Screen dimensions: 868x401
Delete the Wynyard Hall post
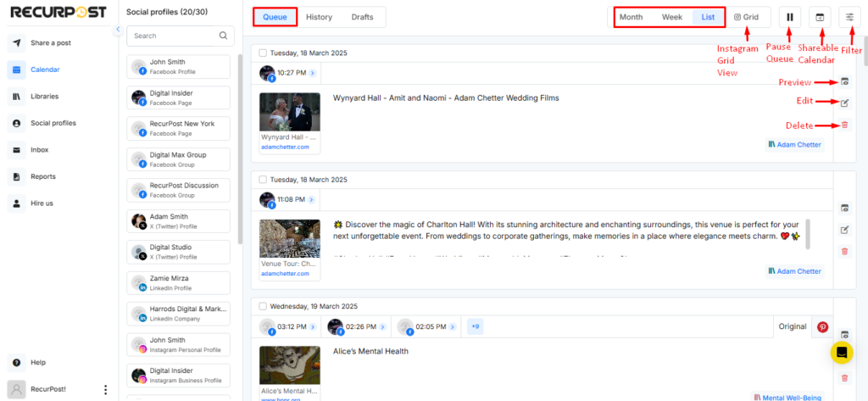coord(845,125)
